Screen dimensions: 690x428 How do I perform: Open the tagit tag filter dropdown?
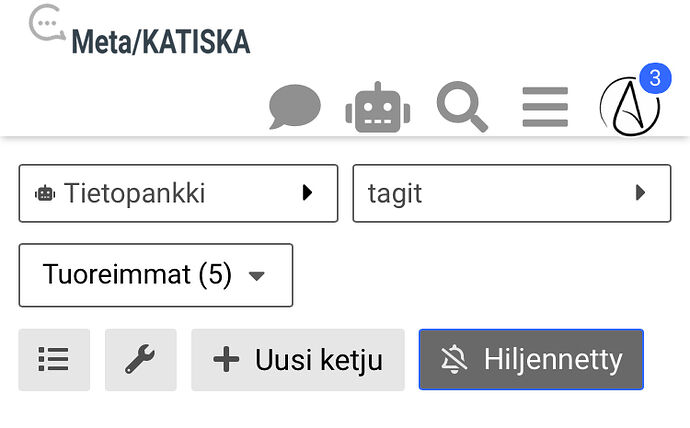(x=511, y=193)
